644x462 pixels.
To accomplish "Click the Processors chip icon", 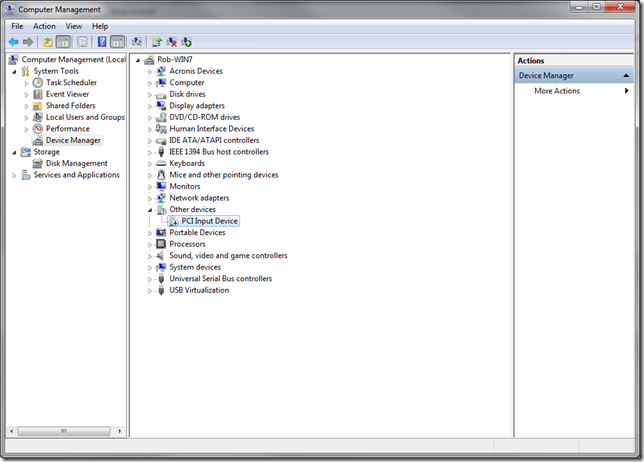I will tap(161, 244).
